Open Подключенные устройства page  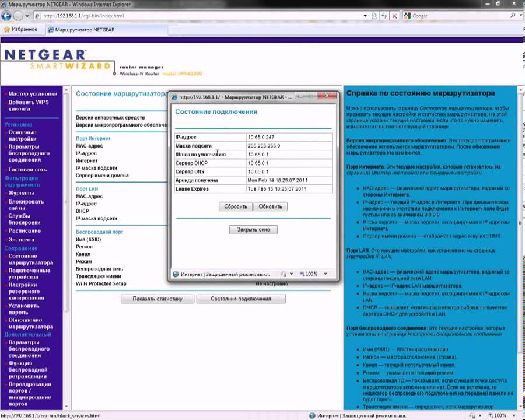(30, 274)
